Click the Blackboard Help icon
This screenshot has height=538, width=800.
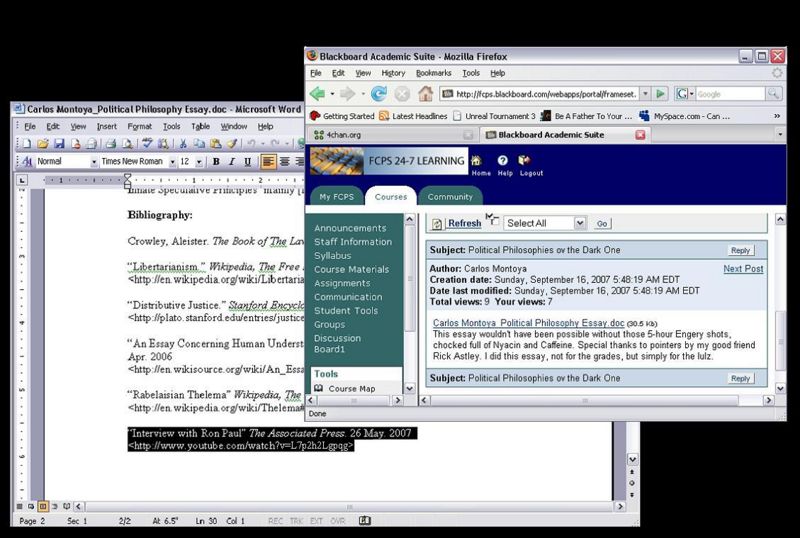[x=503, y=161]
